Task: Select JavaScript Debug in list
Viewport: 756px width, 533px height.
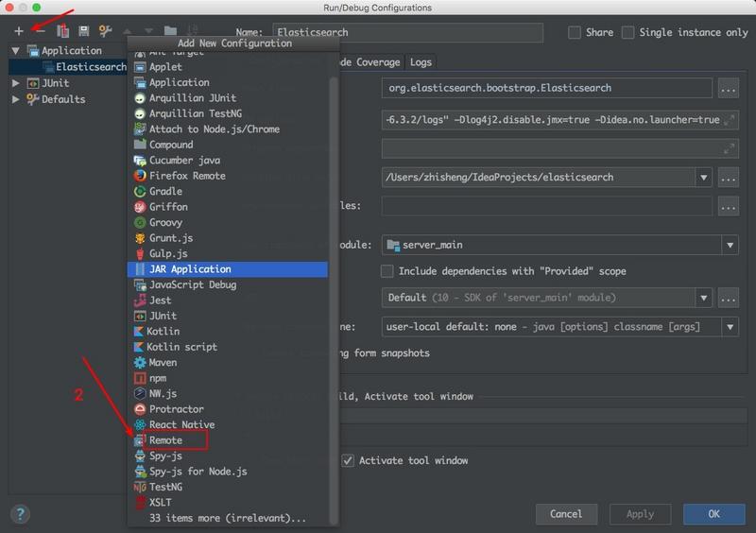Action: click(228, 284)
